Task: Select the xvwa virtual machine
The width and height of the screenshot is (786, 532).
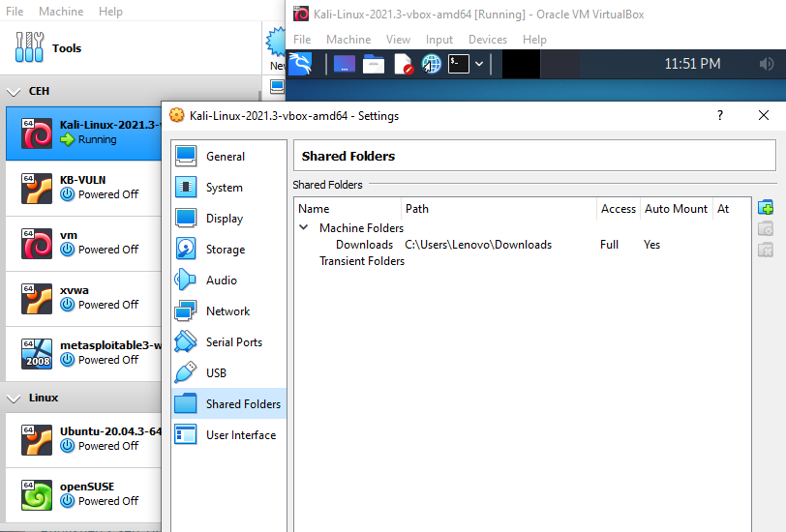Action: pos(83,299)
